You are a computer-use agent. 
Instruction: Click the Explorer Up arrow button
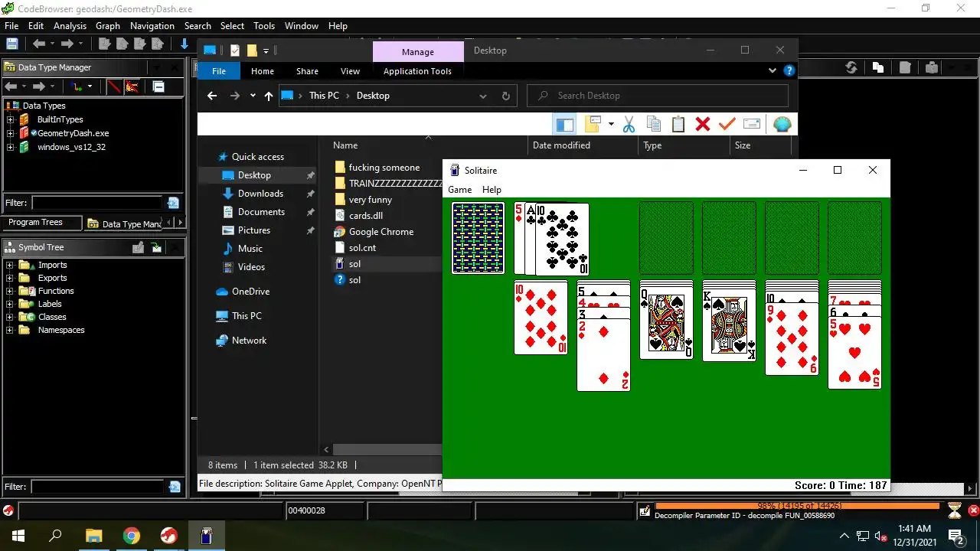pos(268,96)
